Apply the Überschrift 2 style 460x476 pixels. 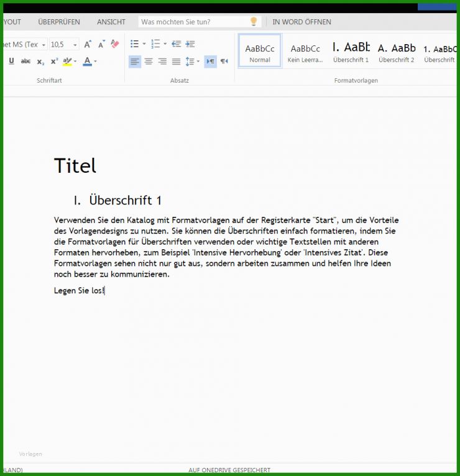pyautogui.click(x=397, y=52)
